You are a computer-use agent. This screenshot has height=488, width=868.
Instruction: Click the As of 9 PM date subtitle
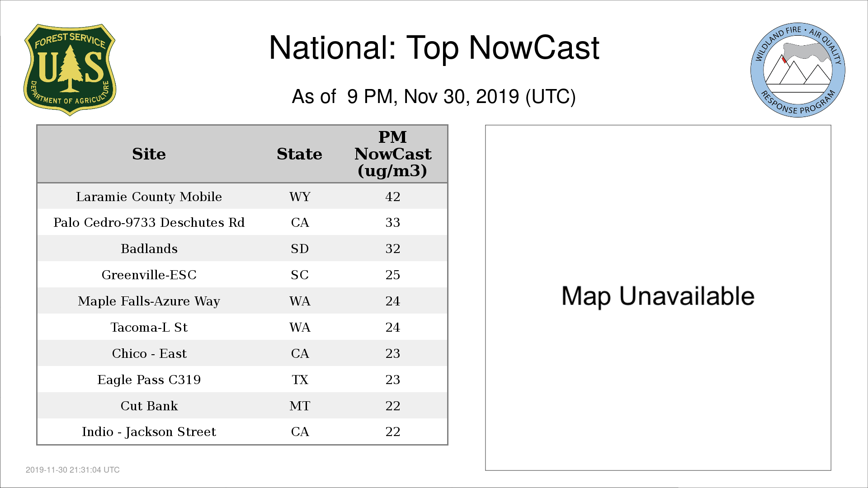[x=434, y=97]
